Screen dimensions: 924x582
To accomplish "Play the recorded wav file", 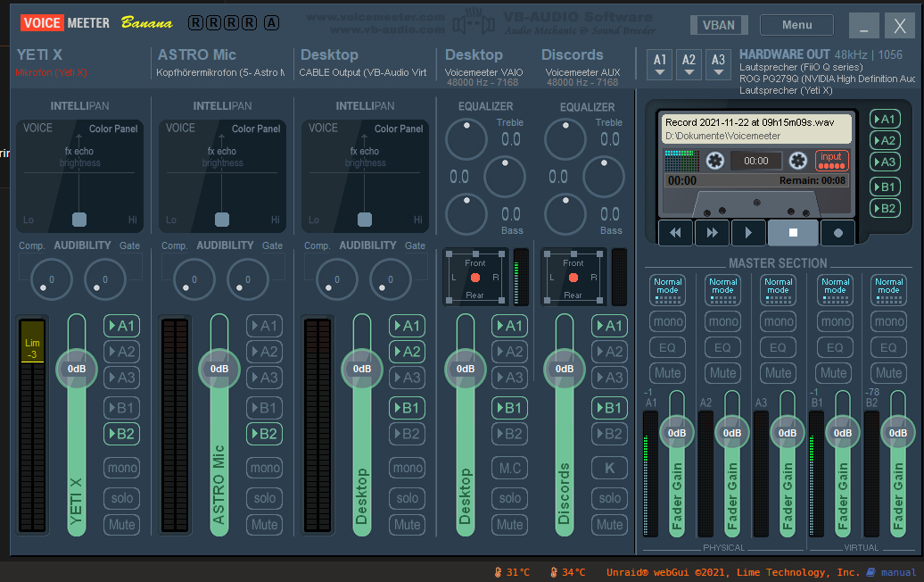I will click(x=748, y=233).
